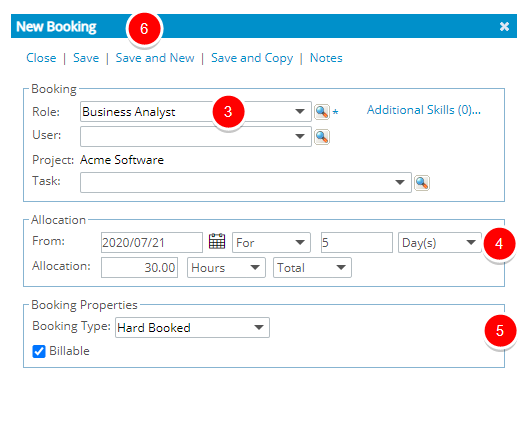Click Save and Copy

(252, 58)
